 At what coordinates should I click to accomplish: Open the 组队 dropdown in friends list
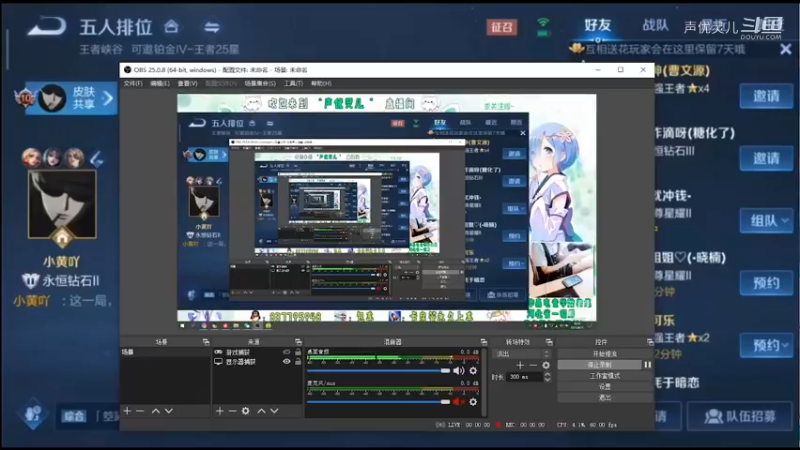pyautogui.click(x=766, y=221)
